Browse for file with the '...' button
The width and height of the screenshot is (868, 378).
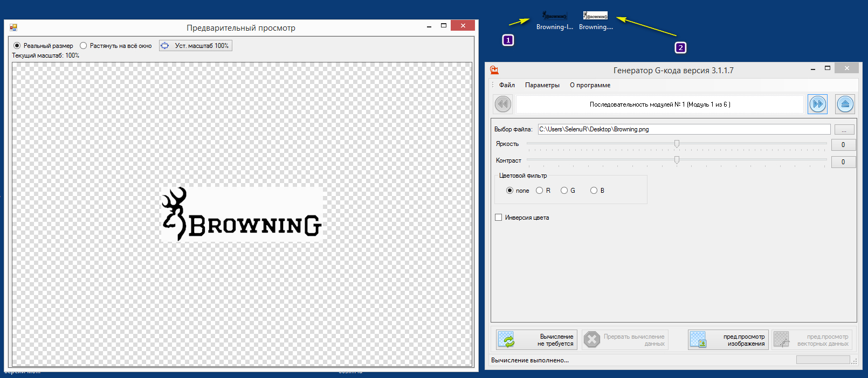tap(844, 130)
